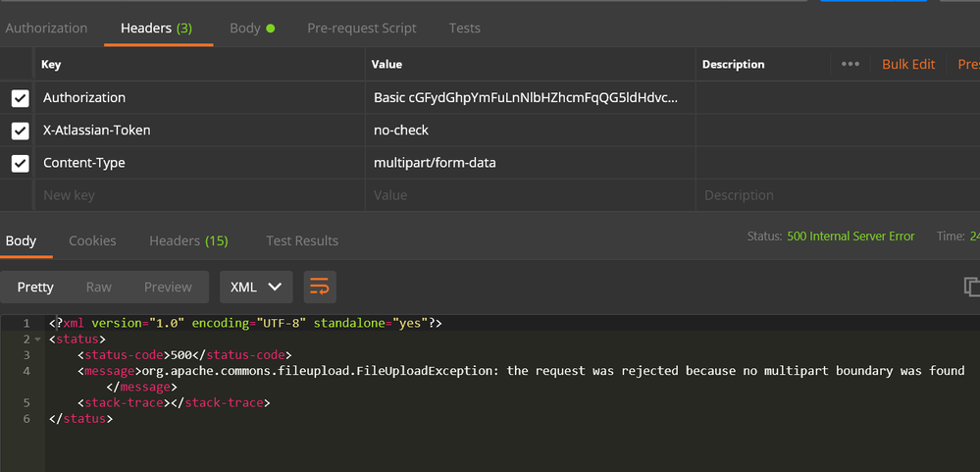Image resolution: width=980 pixels, height=472 pixels.
Task: Click line number 4 in gutter
Action: pos(26,371)
